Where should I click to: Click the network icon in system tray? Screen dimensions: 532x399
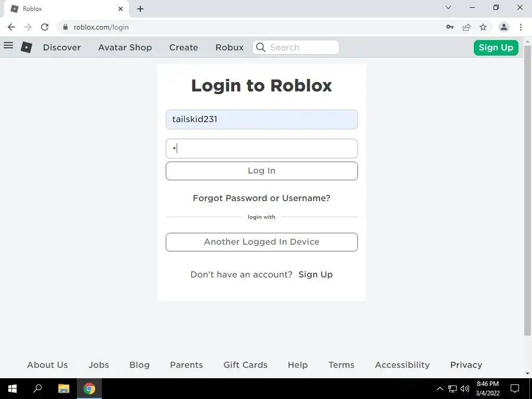pos(453,389)
